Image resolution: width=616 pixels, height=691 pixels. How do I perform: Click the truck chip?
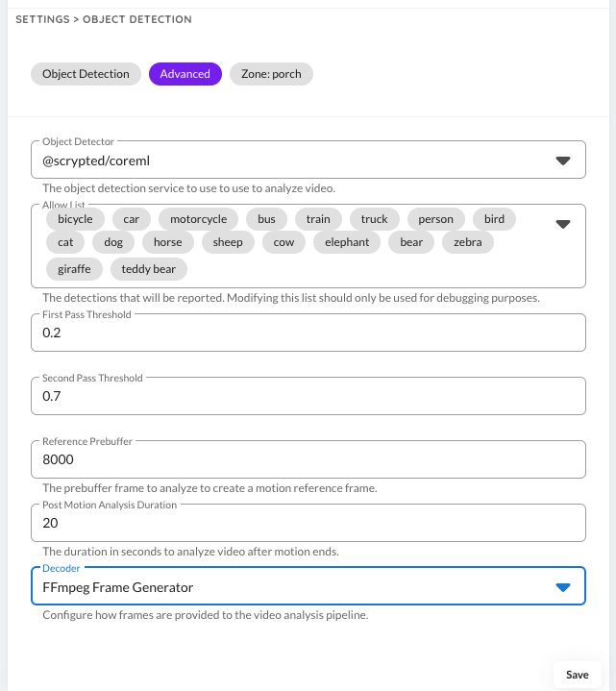click(x=374, y=219)
